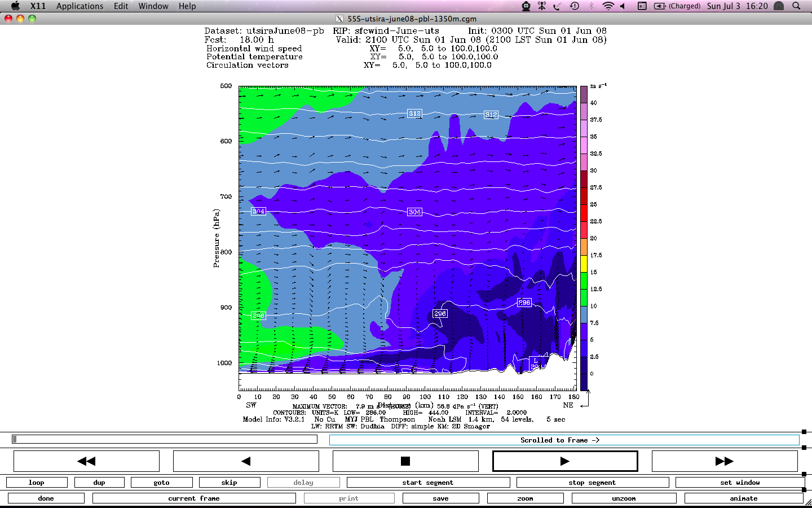Click the window title 55S-utsira-june08-pbl-1350m.cgm
Screen dimensions: 812x508
pyautogui.click(x=412, y=19)
